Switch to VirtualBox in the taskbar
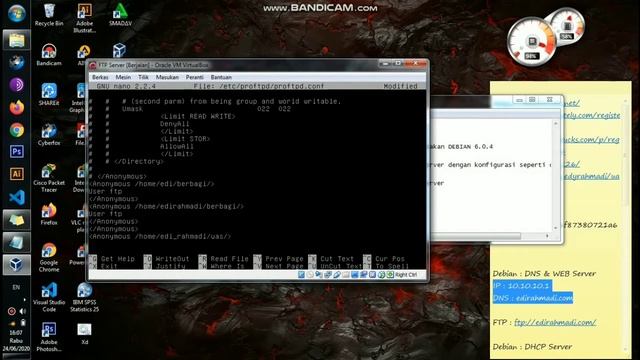This screenshot has width=640, height=360. pos(16,265)
